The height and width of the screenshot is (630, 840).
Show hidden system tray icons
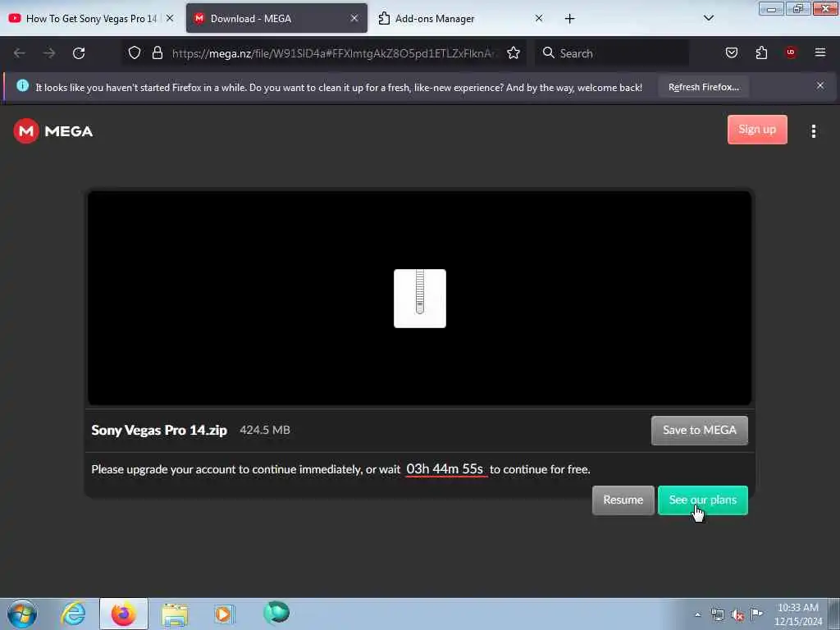697,614
